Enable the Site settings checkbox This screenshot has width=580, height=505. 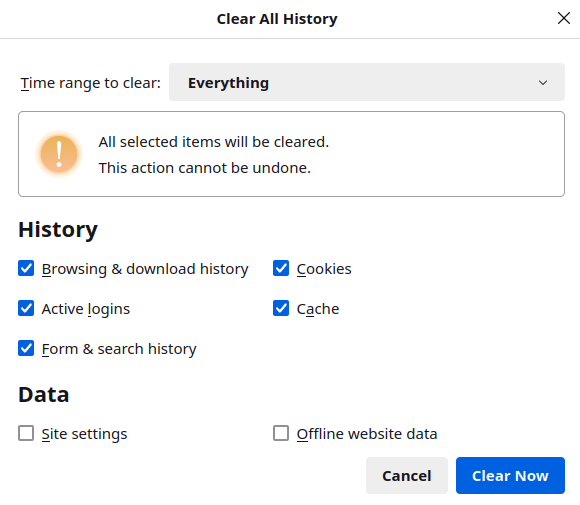pyautogui.click(x=26, y=433)
